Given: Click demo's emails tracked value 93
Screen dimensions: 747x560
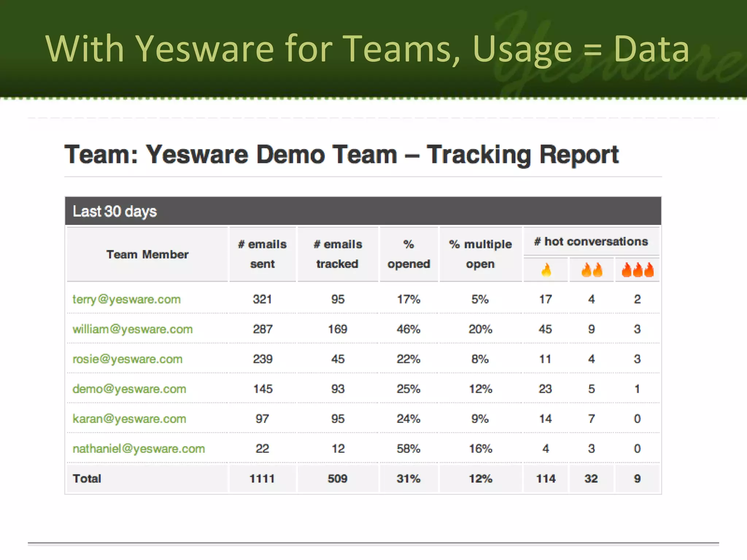Looking at the screenshot, I should pos(338,389).
